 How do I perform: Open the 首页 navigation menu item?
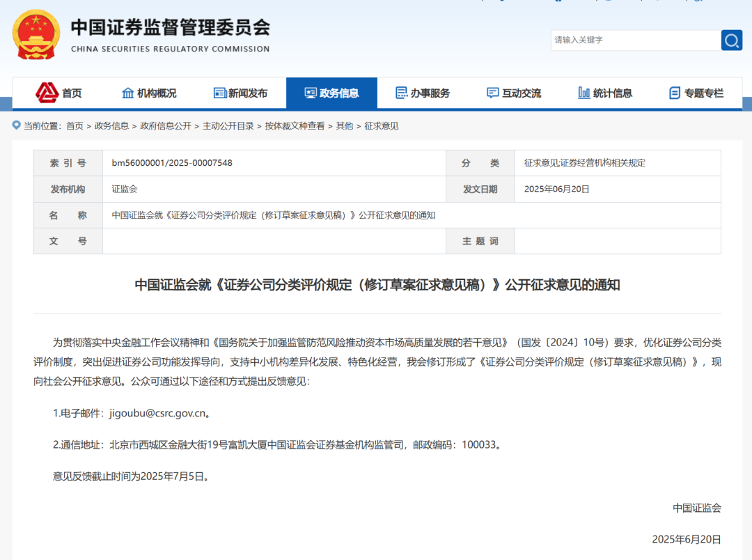[x=72, y=93]
